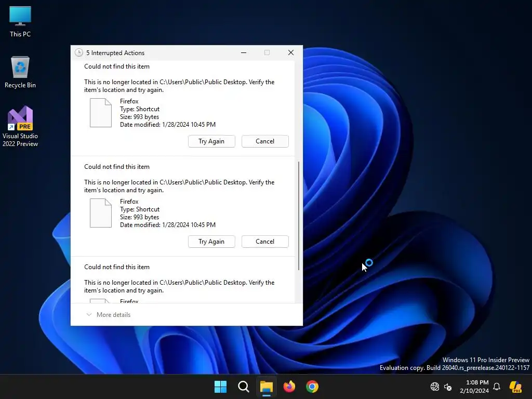Click the clock icon in dialog title bar

coord(79,52)
